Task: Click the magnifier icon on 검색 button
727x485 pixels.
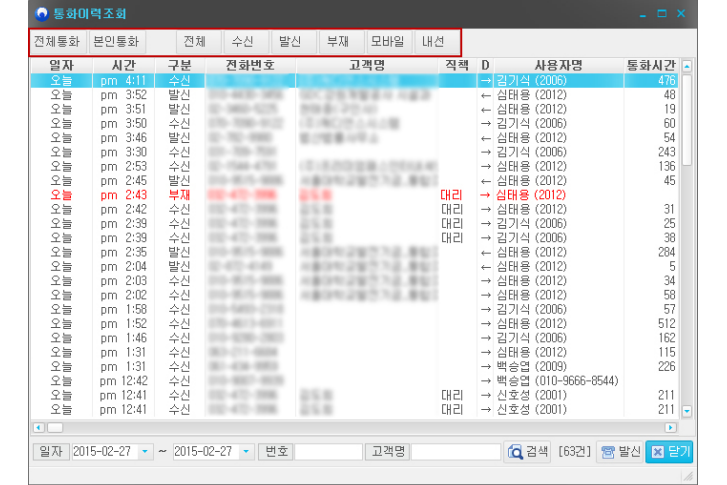Action: point(515,452)
